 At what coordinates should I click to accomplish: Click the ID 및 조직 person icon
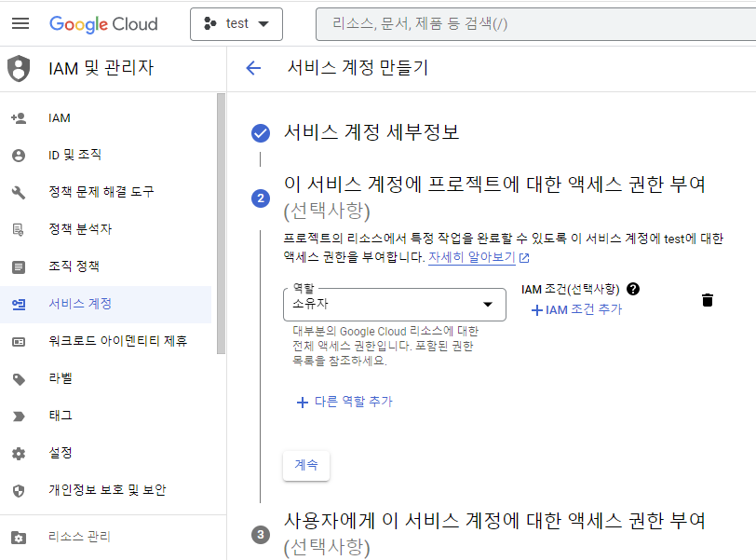pos(19,156)
